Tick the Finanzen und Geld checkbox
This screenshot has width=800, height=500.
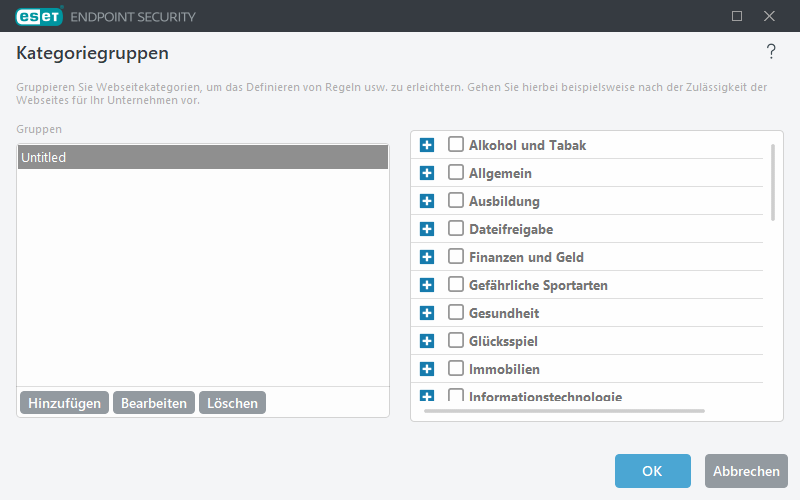click(x=456, y=257)
